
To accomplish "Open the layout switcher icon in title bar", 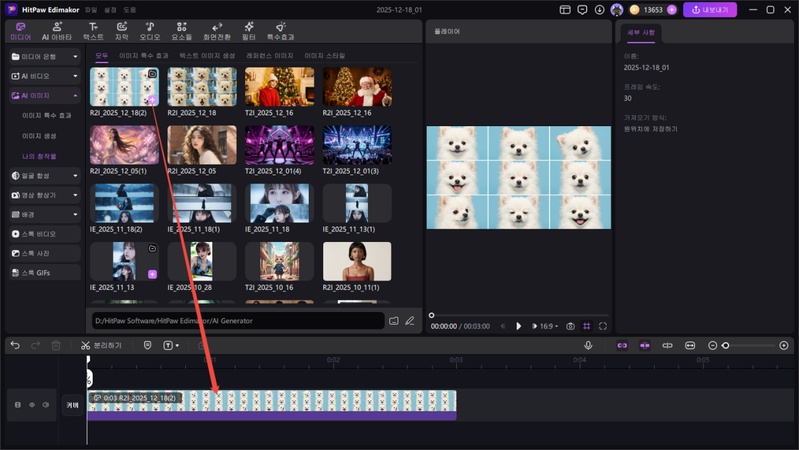I will point(565,10).
